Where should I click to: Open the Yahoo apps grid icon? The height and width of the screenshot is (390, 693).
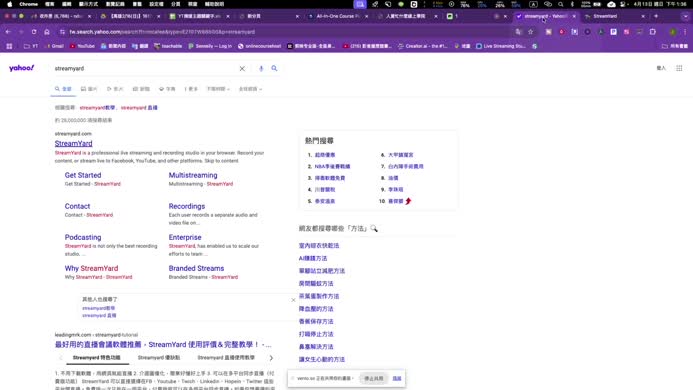679,68
